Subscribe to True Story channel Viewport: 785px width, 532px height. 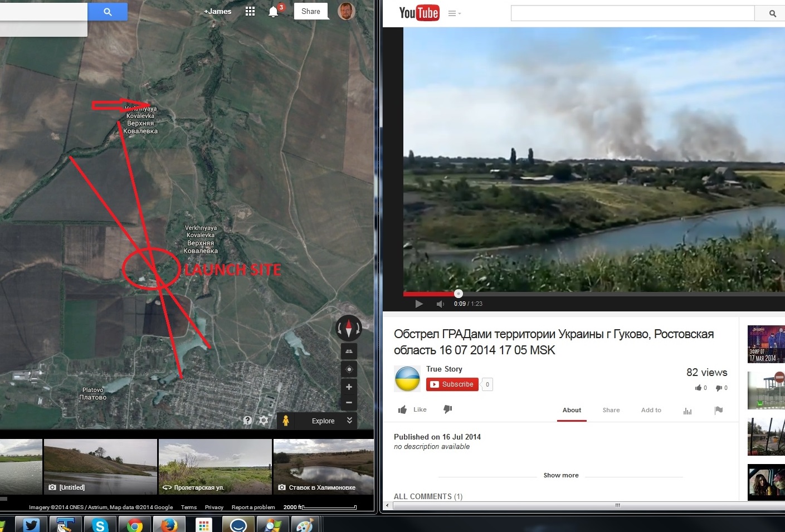452,384
